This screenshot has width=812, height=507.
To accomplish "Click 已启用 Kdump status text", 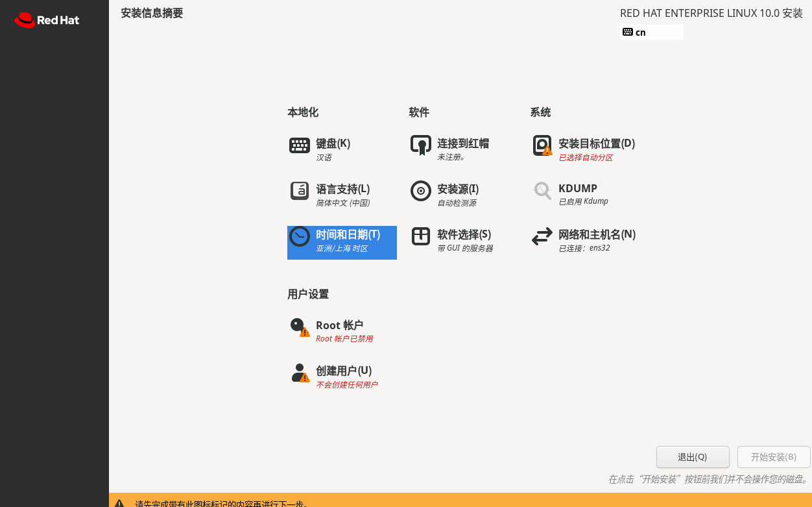I will 584,202.
